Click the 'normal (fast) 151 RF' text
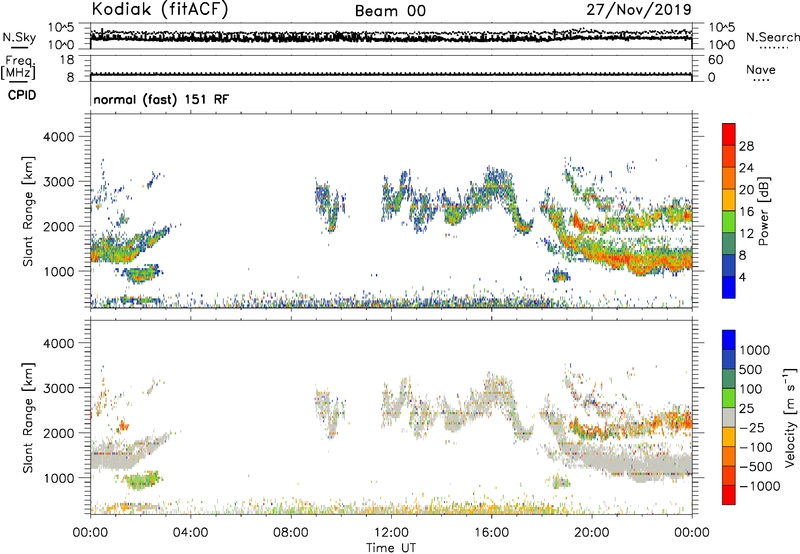 click(x=161, y=99)
